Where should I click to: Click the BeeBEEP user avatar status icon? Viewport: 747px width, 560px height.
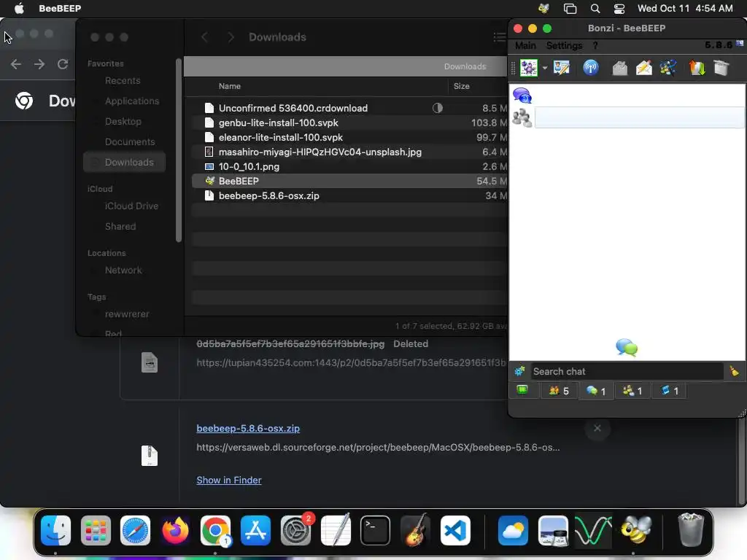tap(528, 68)
